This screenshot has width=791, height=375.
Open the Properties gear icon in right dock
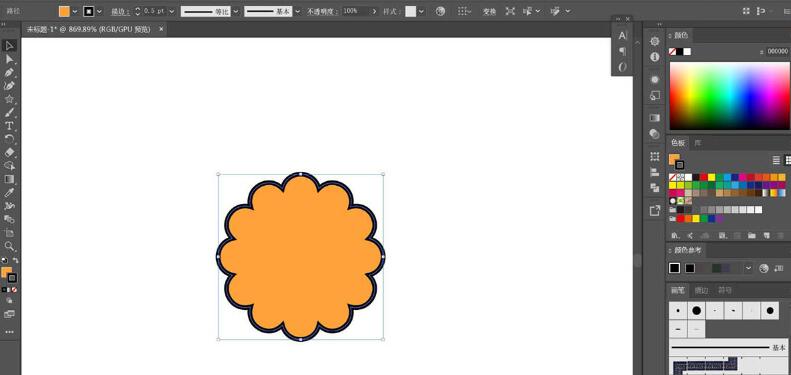click(655, 41)
